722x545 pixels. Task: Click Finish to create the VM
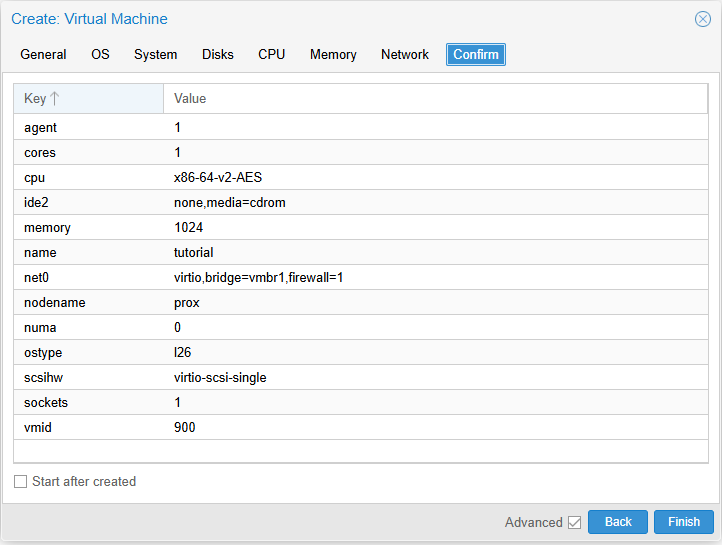point(684,522)
